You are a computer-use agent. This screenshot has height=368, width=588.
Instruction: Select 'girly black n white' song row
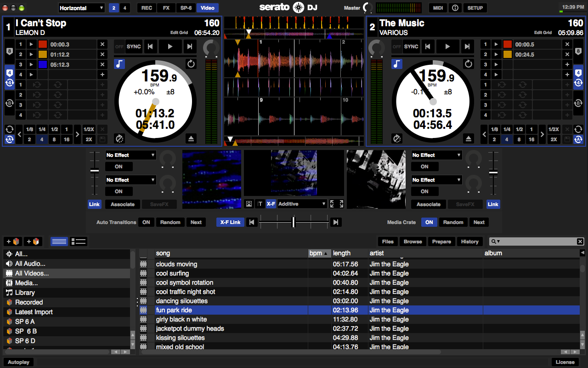click(360, 319)
